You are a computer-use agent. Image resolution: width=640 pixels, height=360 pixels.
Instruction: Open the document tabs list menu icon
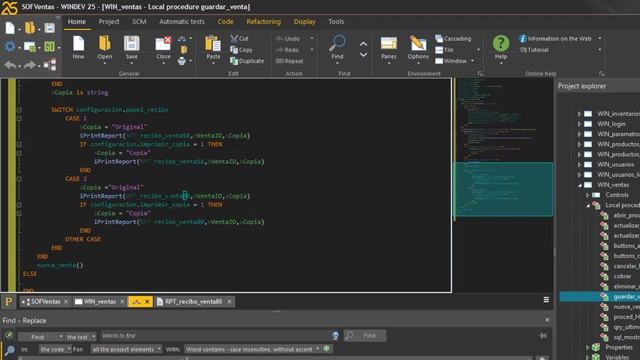[x=546, y=300]
